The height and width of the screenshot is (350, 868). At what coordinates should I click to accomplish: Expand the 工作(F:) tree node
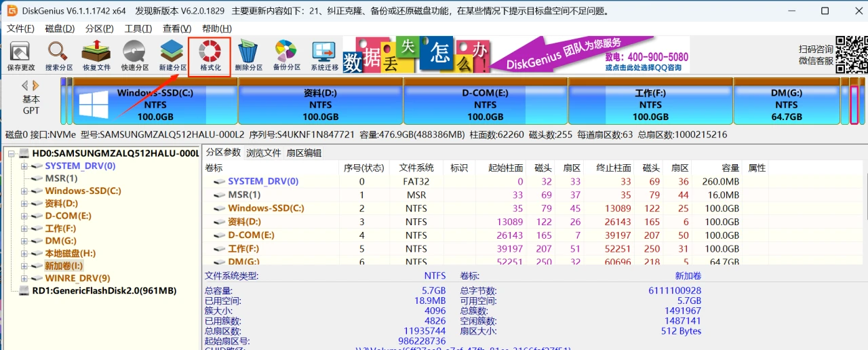click(24, 229)
